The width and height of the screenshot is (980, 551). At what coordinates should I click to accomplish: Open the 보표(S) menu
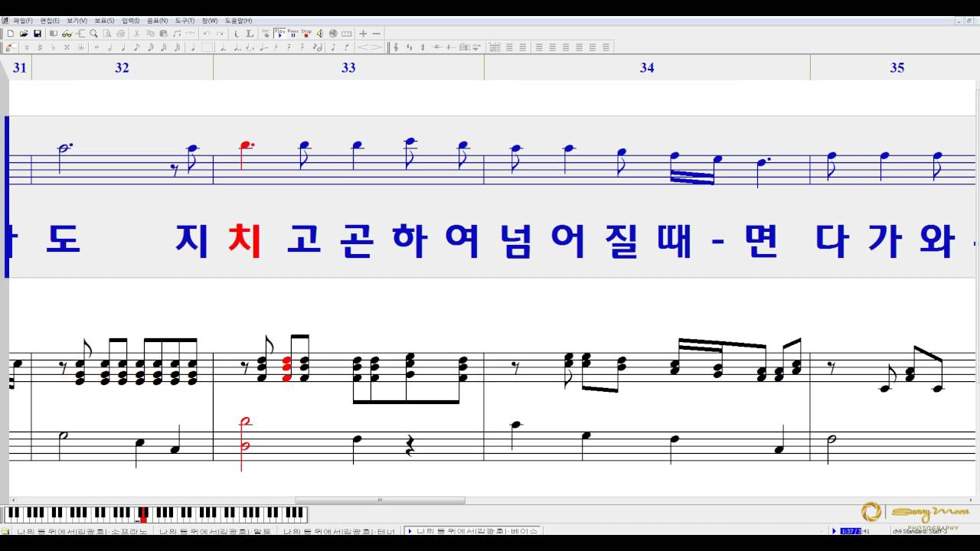(104, 21)
